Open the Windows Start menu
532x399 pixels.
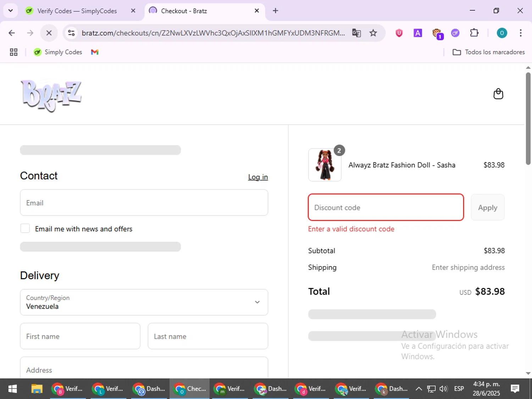(x=12, y=389)
